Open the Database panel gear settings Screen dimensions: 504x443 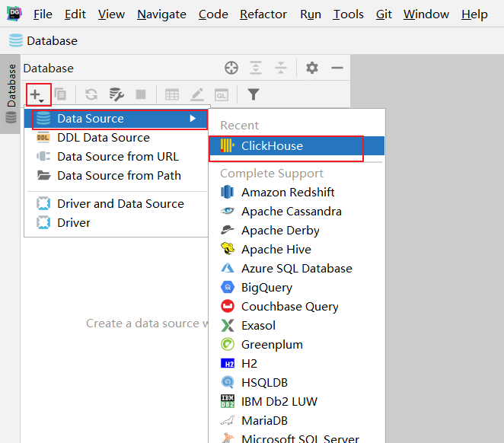pos(312,68)
